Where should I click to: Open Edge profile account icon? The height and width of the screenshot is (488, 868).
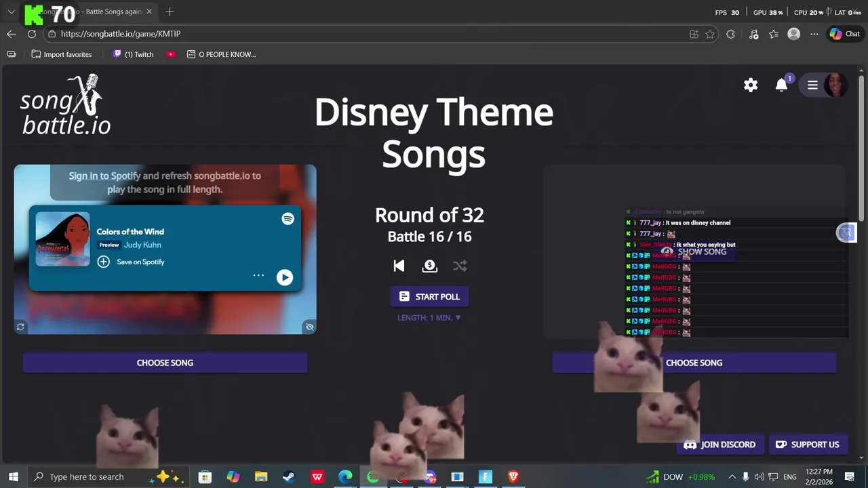pyautogui.click(x=793, y=34)
